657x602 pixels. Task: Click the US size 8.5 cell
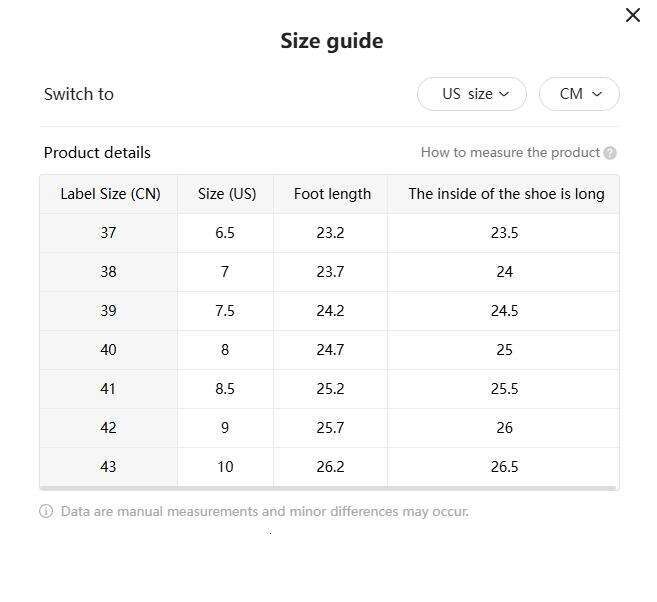[x=225, y=389]
